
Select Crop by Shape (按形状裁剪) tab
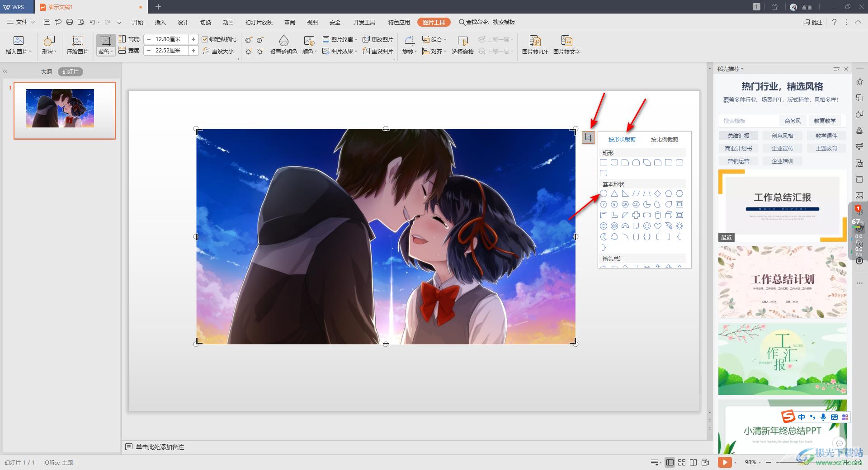click(x=622, y=139)
